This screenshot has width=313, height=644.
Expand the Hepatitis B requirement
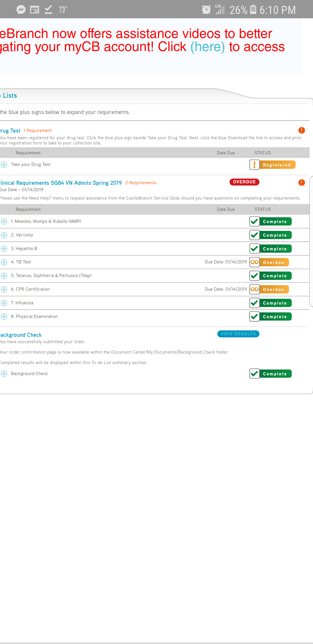coord(4,249)
